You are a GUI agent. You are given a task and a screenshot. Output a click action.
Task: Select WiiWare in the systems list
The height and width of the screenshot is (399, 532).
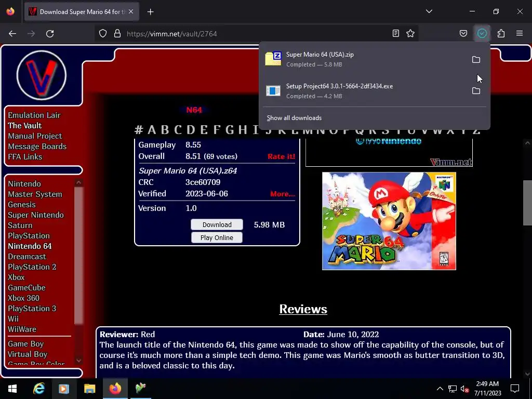pyautogui.click(x=22, y=329)
